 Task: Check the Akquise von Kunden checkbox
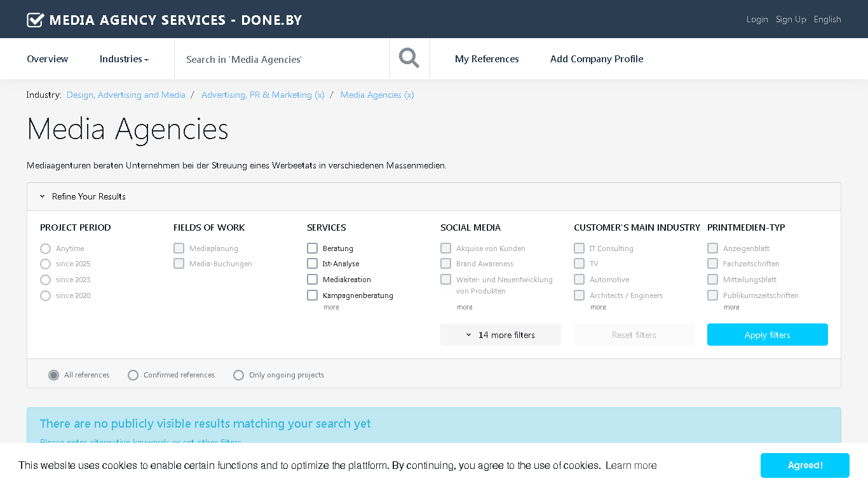[445, 248]
